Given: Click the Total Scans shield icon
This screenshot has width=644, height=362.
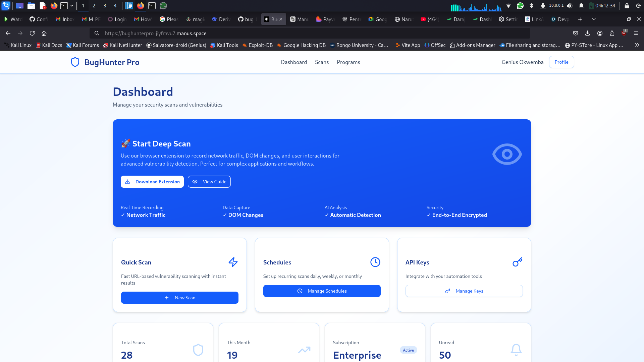Looking at the screenshot, I should tap(198, 350).
